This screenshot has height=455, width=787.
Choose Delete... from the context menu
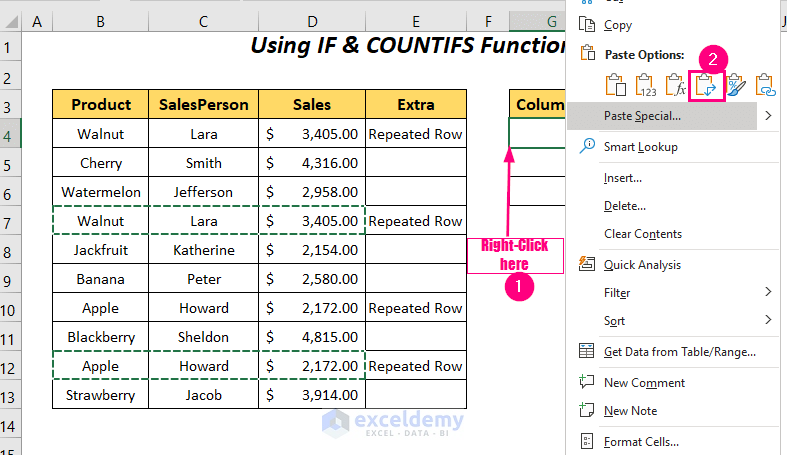point(625,206)
